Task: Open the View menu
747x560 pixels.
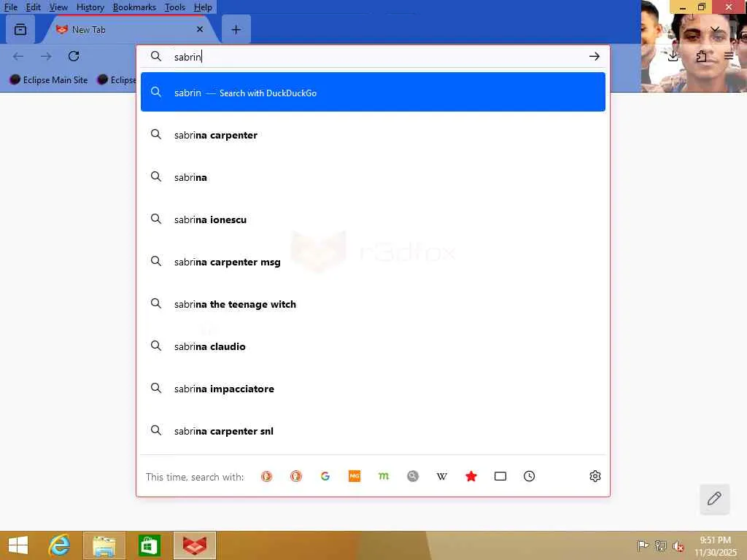Action: click(58, 7)
